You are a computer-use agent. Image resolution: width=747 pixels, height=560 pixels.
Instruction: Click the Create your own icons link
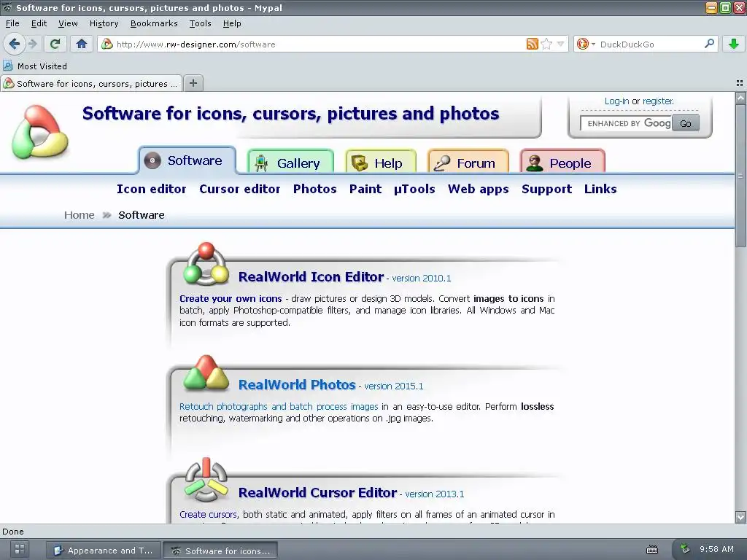(x=231, y=298)
